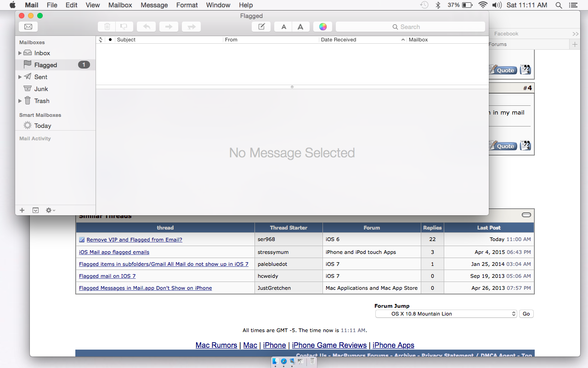Click the volume menu bar icon
This screenshot has width=588, height=368.
(497, 5)
